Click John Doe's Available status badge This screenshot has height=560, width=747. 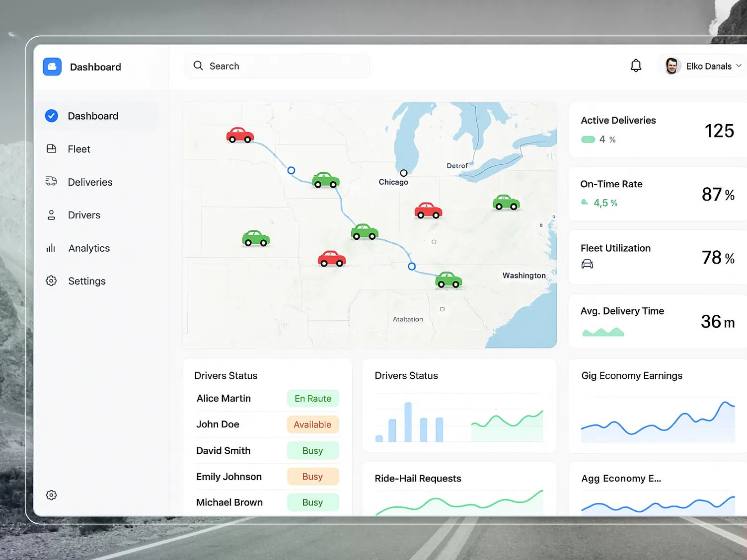312,424
